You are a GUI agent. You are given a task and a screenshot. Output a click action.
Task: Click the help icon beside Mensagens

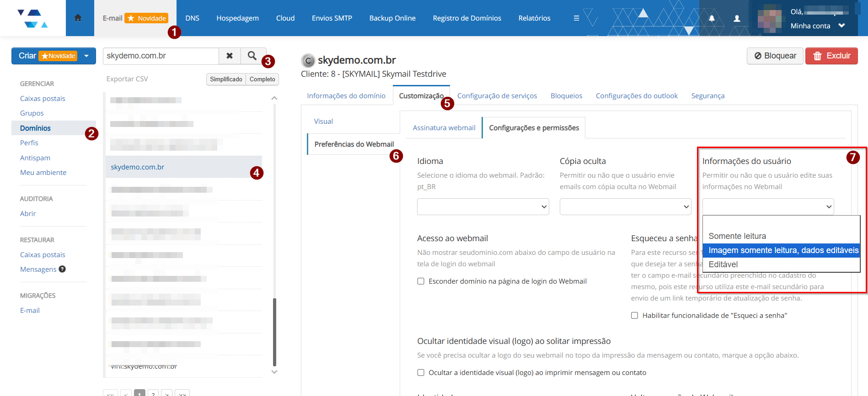click(x=62, y=269)
